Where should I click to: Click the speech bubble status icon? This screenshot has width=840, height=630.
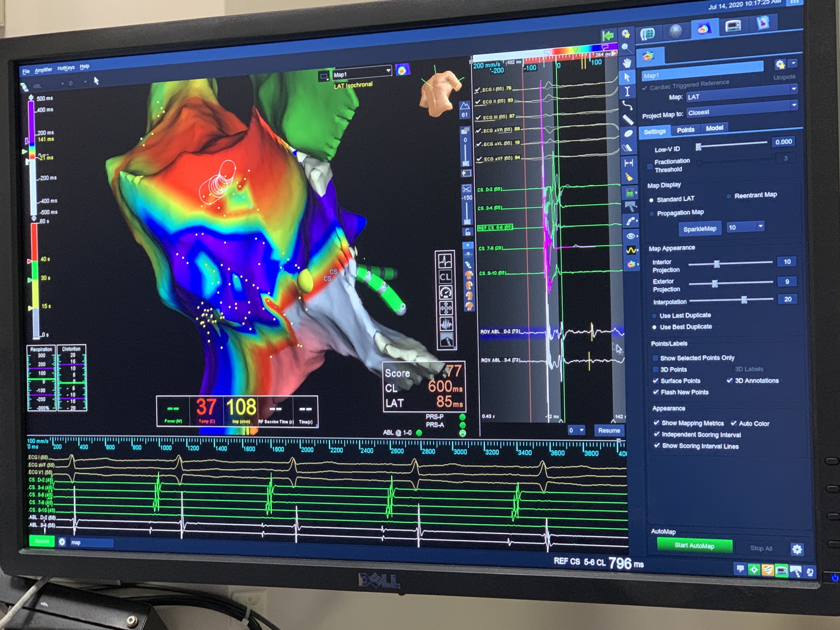pyautogui.click(x=740, y=569)
